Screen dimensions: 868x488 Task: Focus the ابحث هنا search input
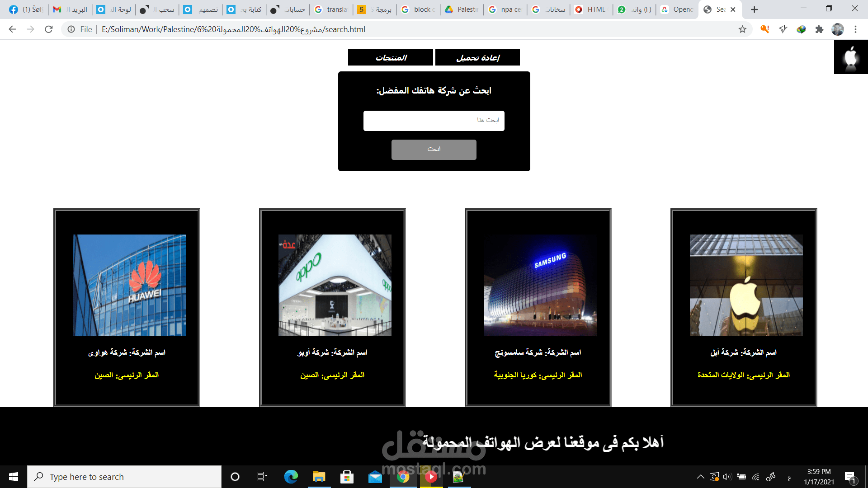[x=434, y=121]
